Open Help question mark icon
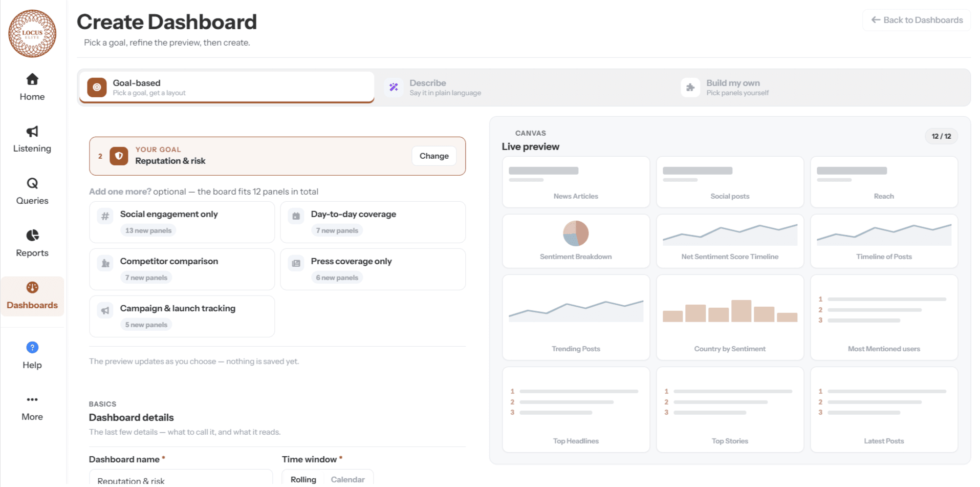The image size is (980, 487). point(32,348)
